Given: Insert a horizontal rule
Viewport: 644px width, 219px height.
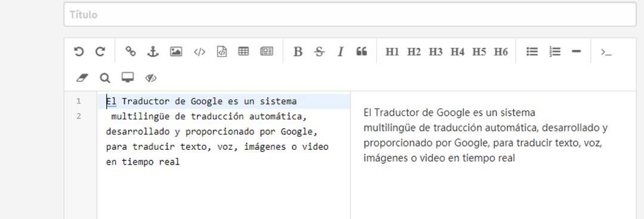Looking at the screenshot, I should (577, 52).
